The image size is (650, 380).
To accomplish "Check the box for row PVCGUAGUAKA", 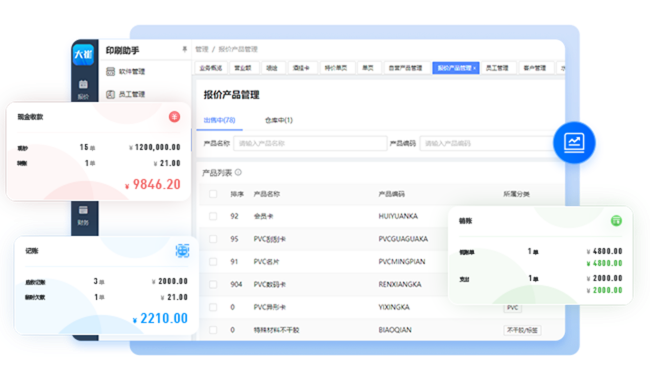I will point(213,239).
